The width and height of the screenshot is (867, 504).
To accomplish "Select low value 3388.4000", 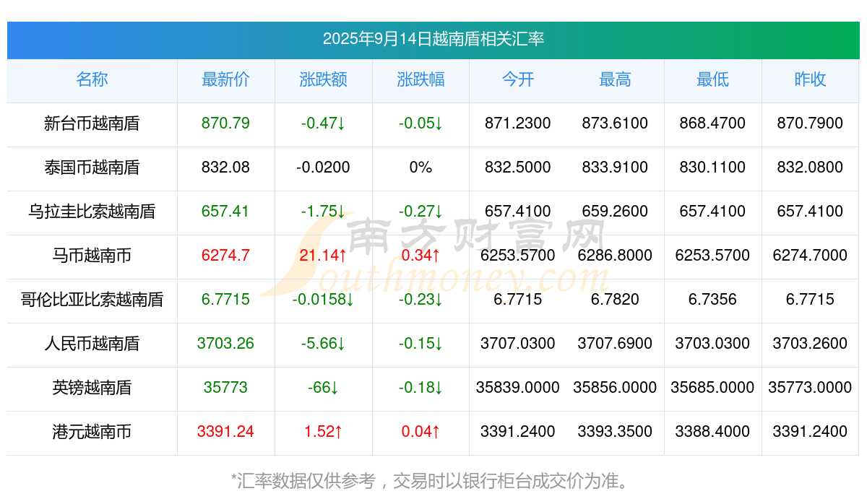I will [x=712, y=432].
